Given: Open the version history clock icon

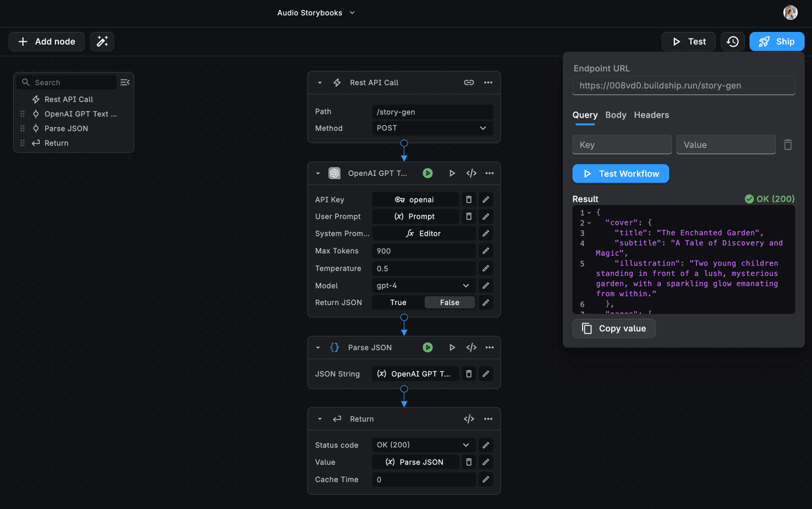Looking at the screenshot, I should click(x=732, y=42).
